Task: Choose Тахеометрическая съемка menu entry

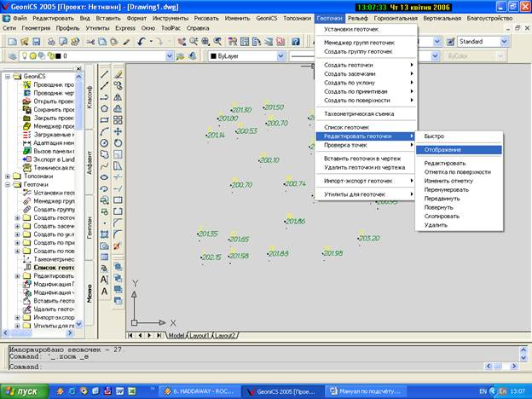Action: click(x=365, y=114)
